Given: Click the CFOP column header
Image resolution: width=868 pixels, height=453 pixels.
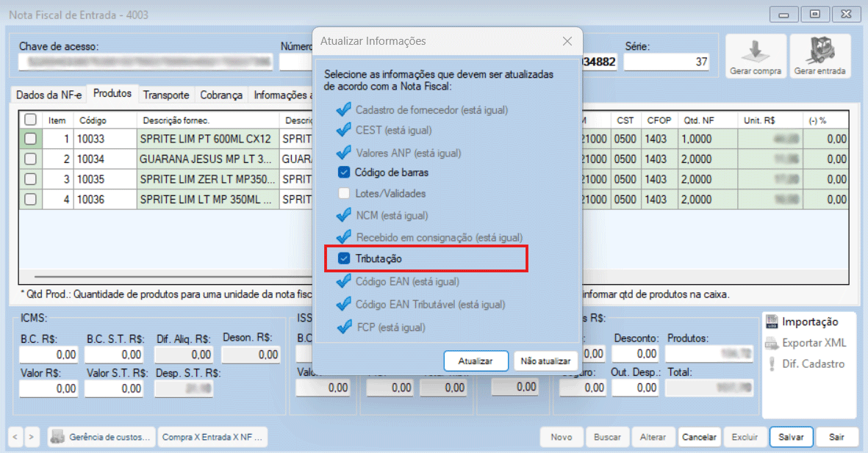Looking at the screenshot, I should coord(659,120).
